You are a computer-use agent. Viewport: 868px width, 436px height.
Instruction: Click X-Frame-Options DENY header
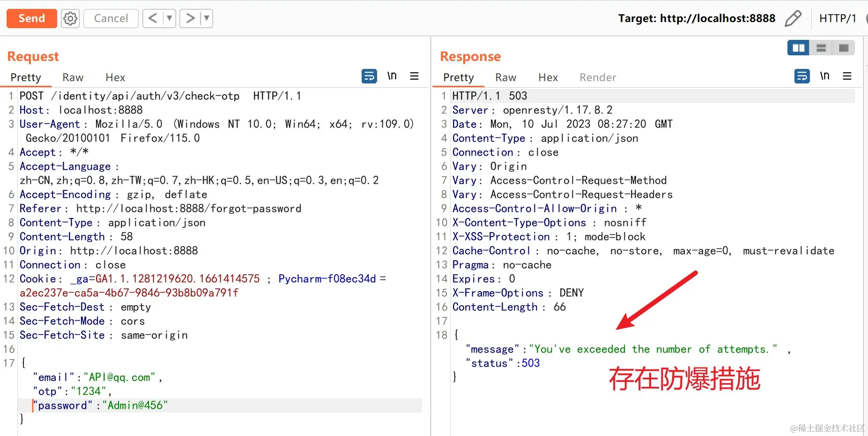tap(518, 293)
